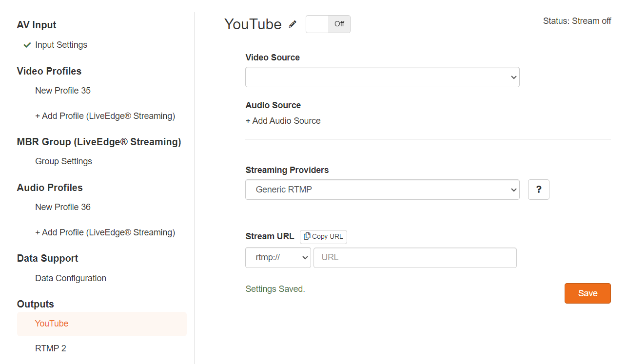Select the YouTube output in sidebar

102,324
